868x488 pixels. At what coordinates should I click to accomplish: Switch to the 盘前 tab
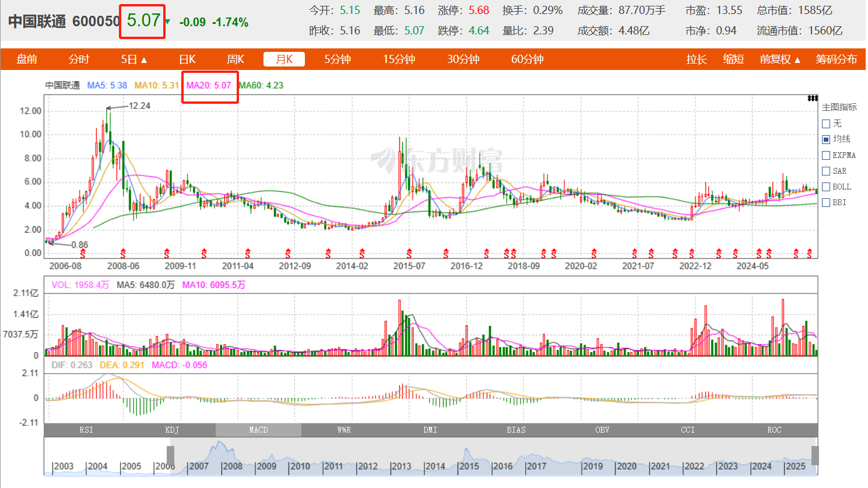click(27, 59)
